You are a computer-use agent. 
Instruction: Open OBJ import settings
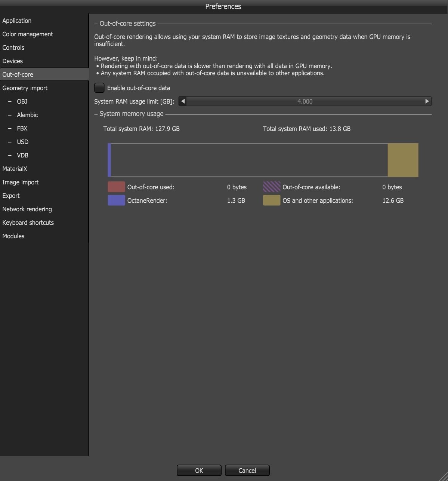22,101
